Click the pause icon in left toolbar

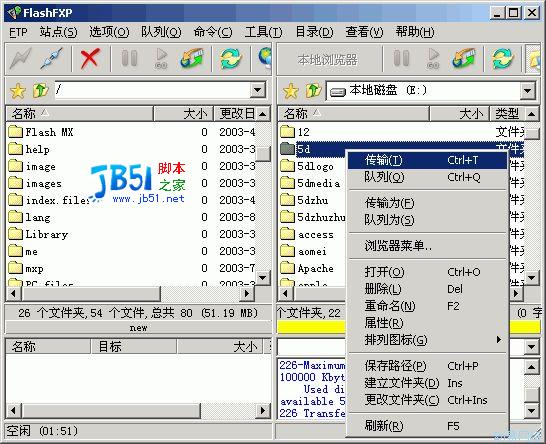[129, 58]
